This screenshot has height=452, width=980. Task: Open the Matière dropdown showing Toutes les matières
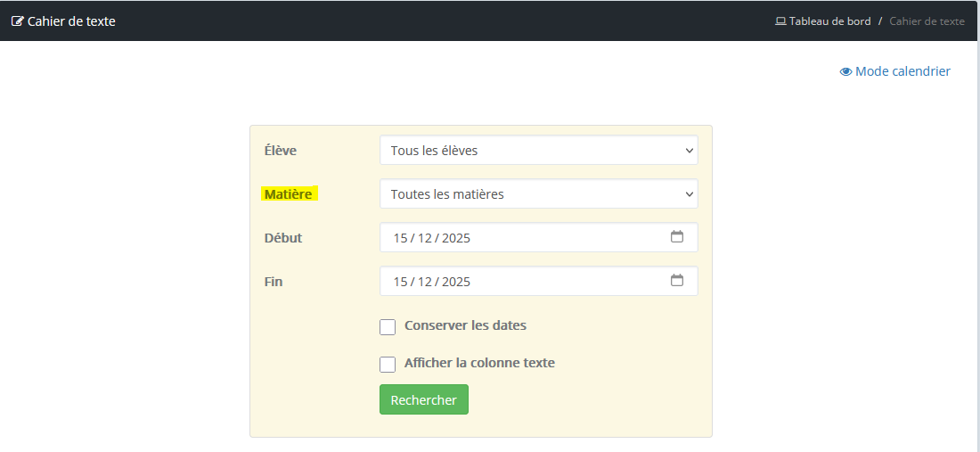(x=538, y=194)
